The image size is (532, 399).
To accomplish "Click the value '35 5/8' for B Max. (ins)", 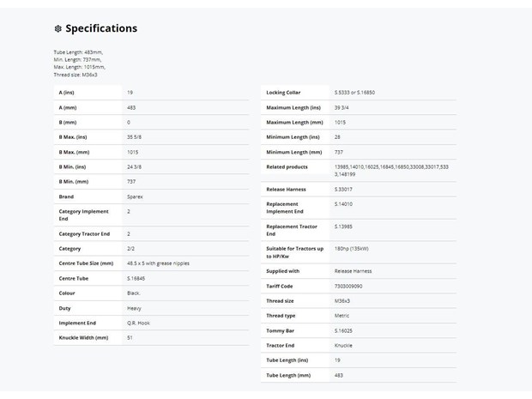I will coord(135,137).
